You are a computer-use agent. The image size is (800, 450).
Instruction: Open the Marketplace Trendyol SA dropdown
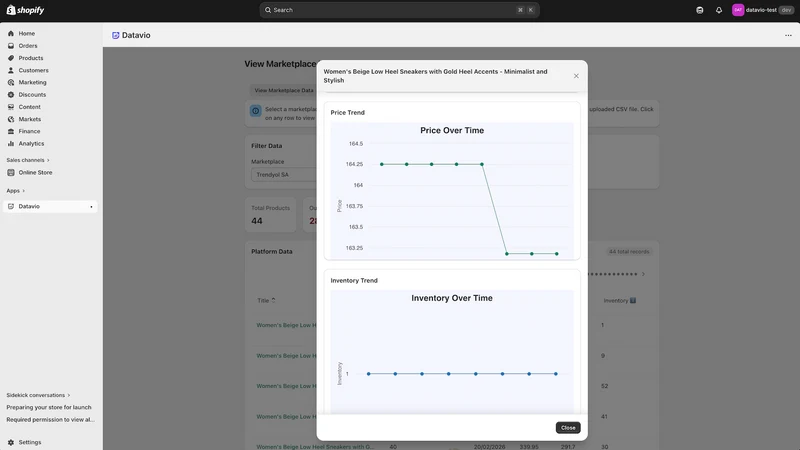pos(284,174)
